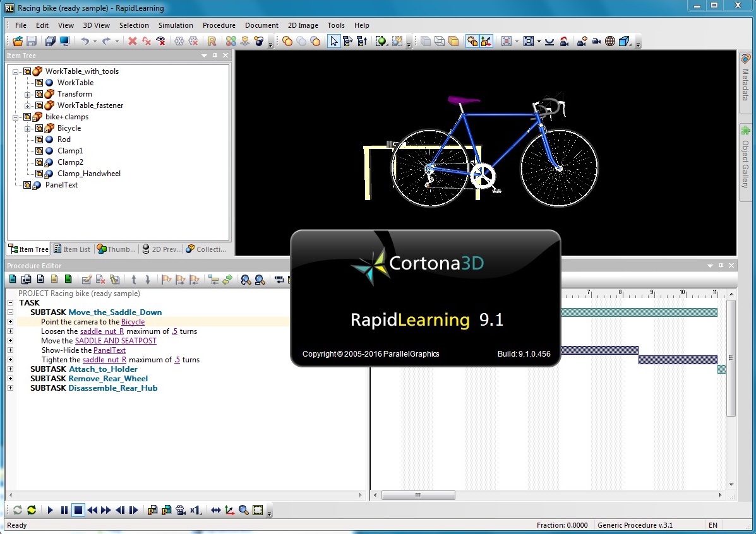
Task: Toggle the checkbox beside Rod in tree
Action: coord(39,139)
